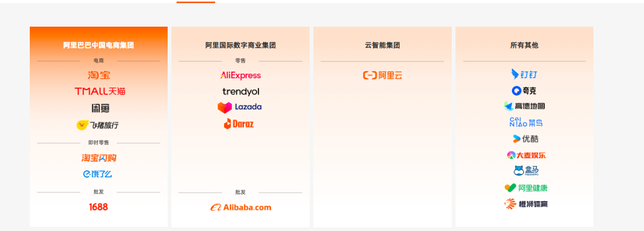This screenshot has width=644, height=231.
Task: Open the DingTalk logo
Action: [x=524, y=74]
